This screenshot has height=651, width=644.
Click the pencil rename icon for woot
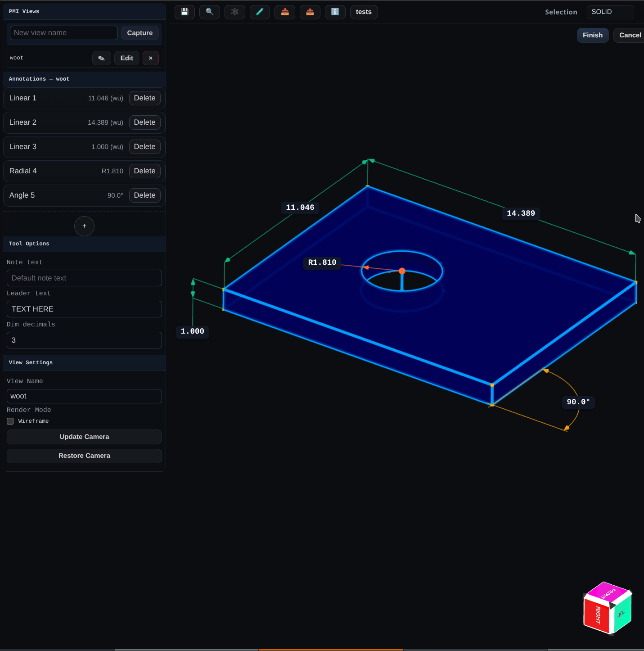tap(102, 58)
